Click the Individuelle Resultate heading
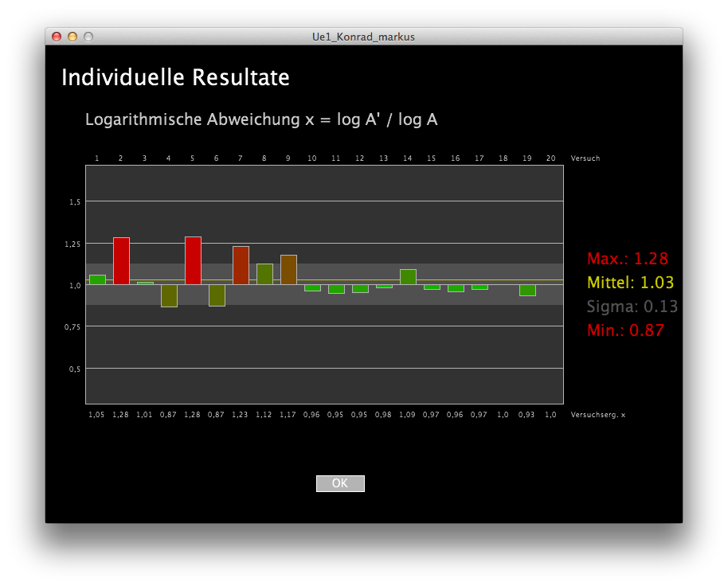728x586 pixels. tap(175, 78)
